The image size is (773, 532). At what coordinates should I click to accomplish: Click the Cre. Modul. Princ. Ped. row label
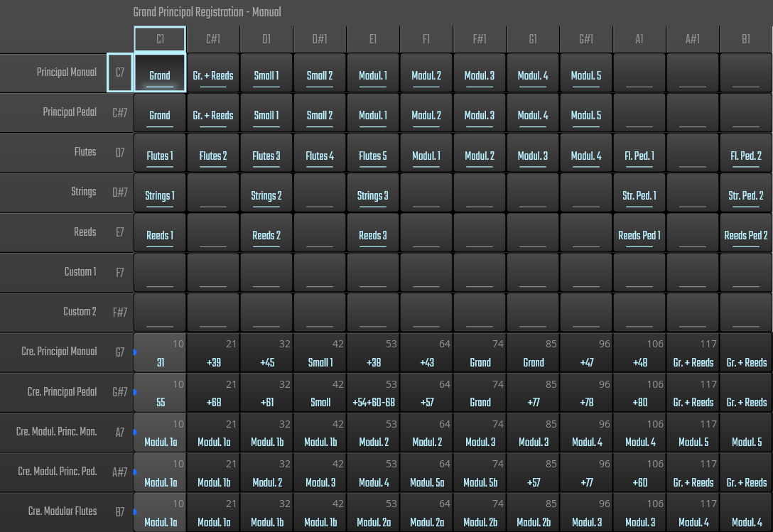pos(57,472)
